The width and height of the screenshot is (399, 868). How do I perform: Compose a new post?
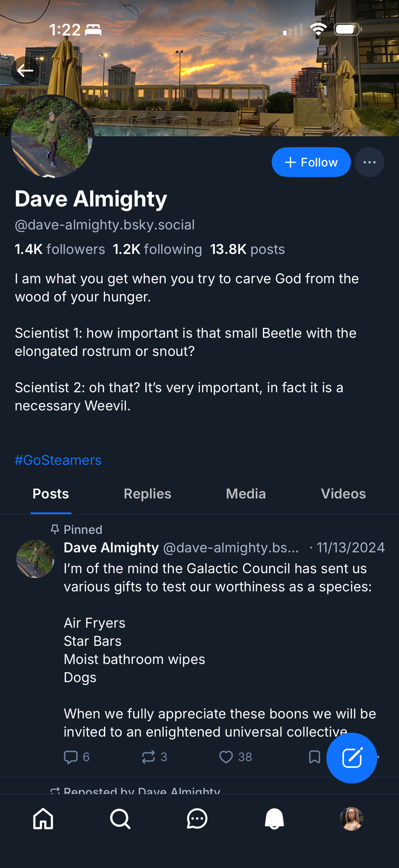point(351,758)
